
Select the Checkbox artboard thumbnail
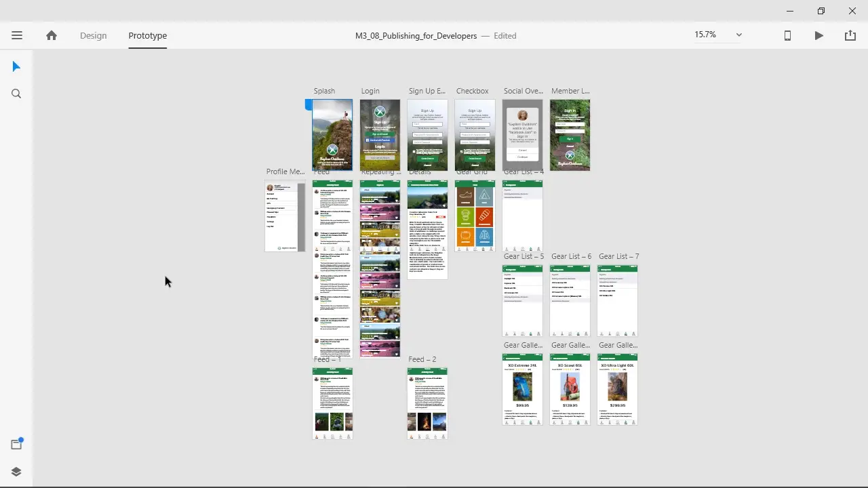click(x=475, y=135)
